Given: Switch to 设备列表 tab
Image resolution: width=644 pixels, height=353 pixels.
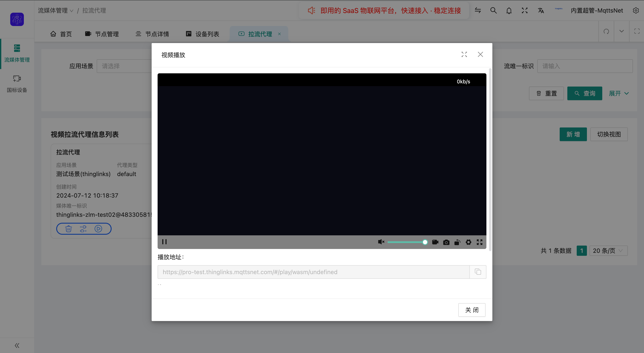Looking at the screenshot, I should pyautogui.click(x=203, y=34).
